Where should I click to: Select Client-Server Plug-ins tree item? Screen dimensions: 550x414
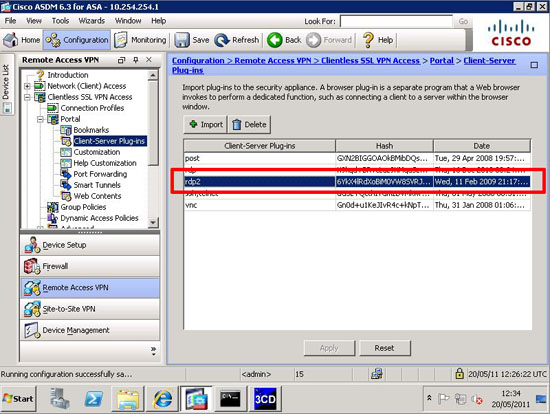(109, 141)
